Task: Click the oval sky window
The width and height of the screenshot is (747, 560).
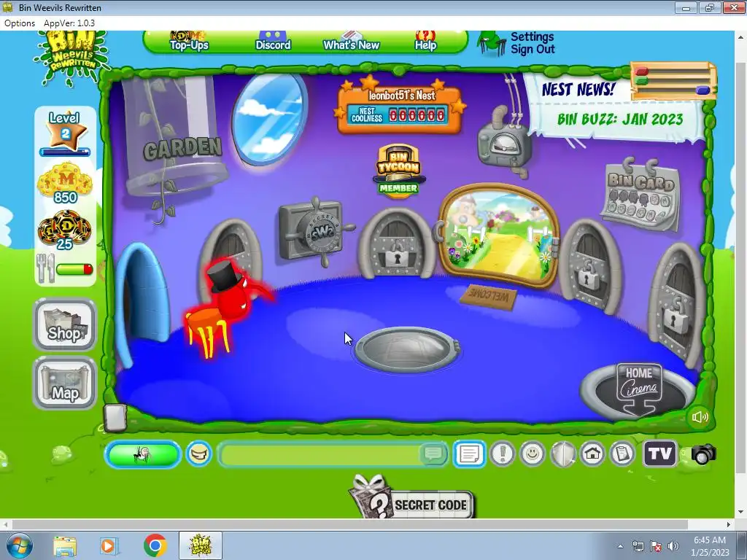Action: [269, 117]
